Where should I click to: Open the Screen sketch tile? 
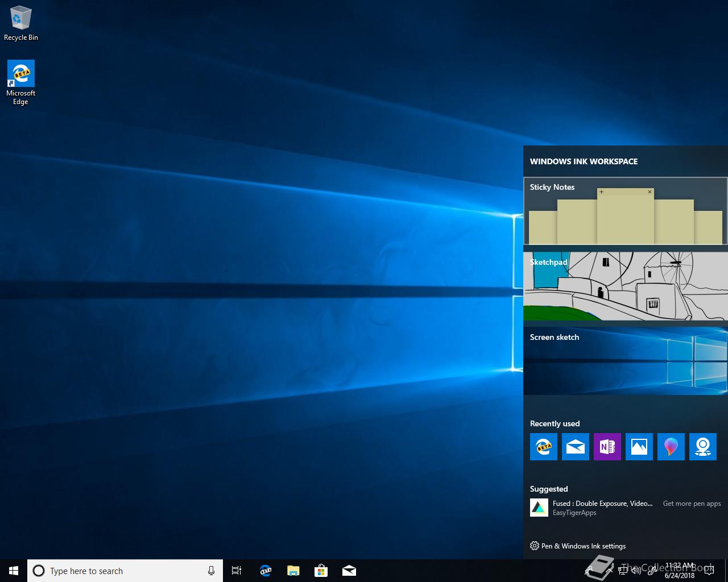point(625,361)
